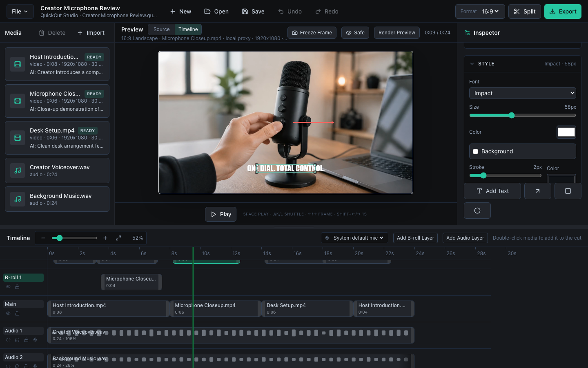Zoom out timeline with minus icon

coord(43,238)
